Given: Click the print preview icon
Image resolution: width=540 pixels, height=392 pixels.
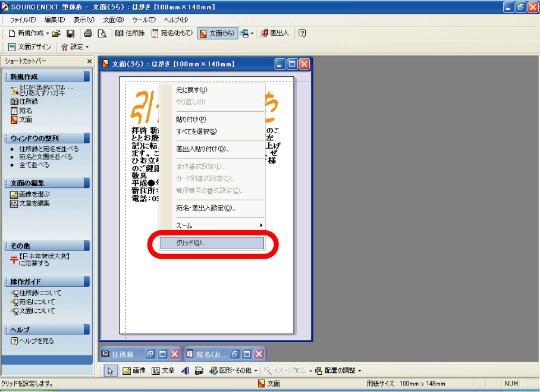Looking at the screenshot, I should pyautogui.click(x=102, y=33).
